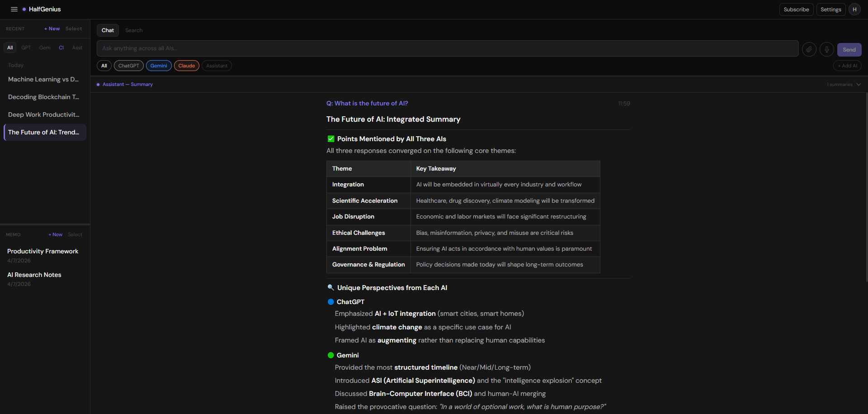The width and height of the screenshot is (868, 414).
Task: Click the Job Disruption theme cell
Action: (x=368, y=217)
